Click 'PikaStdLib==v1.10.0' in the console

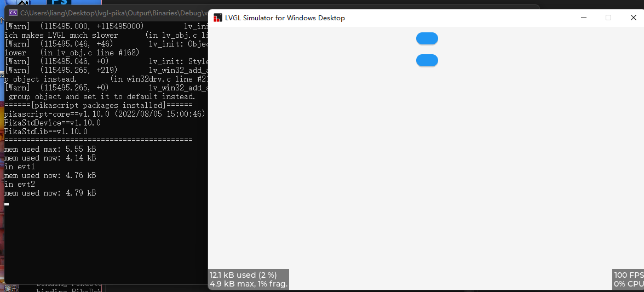(x=46, y=131)
